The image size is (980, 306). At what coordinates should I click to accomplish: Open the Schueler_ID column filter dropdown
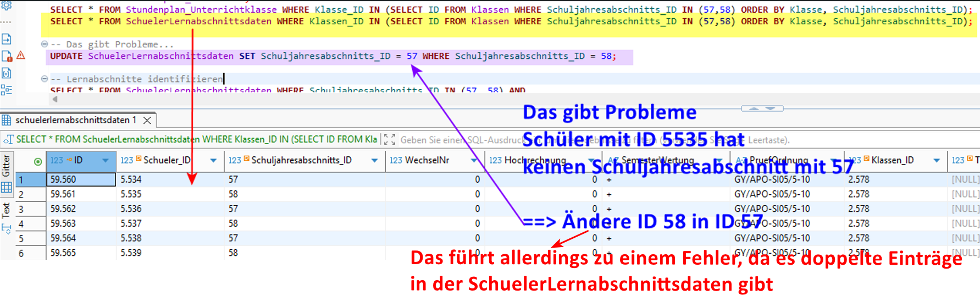(213, 161)
